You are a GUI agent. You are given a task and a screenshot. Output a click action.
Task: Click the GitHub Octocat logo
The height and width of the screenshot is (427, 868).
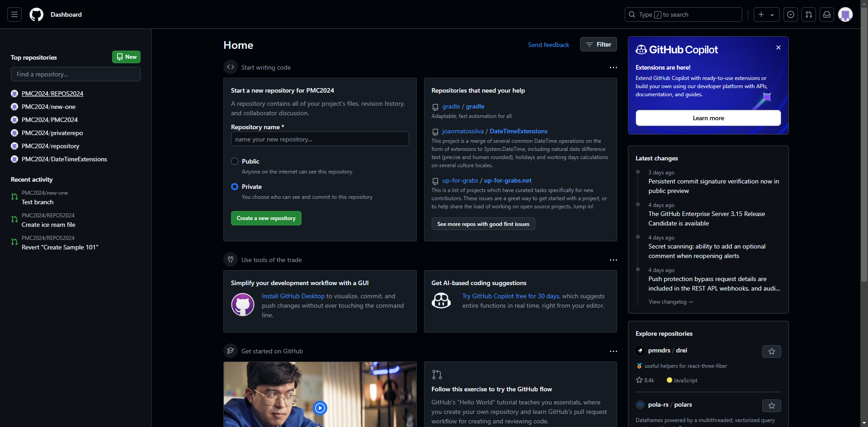pyautogui.click(x=37, y=14)
